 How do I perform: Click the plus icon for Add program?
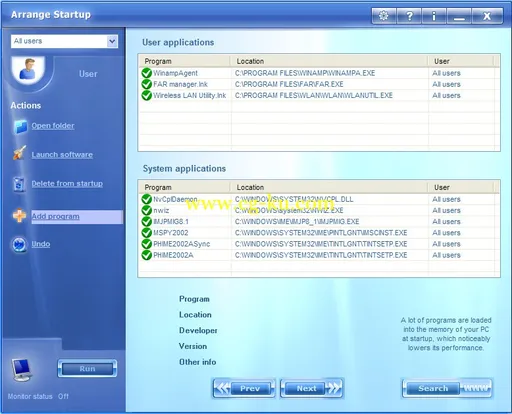20,215
